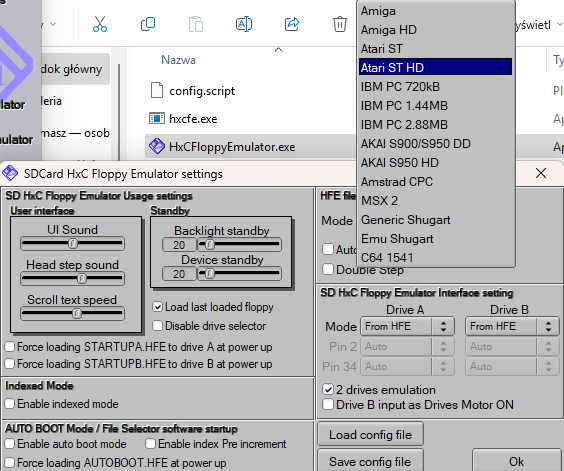The width and height of the screenshot is (564, 471).
Task: Select the hxcfe.exe file icon
Action: (157, 118)
